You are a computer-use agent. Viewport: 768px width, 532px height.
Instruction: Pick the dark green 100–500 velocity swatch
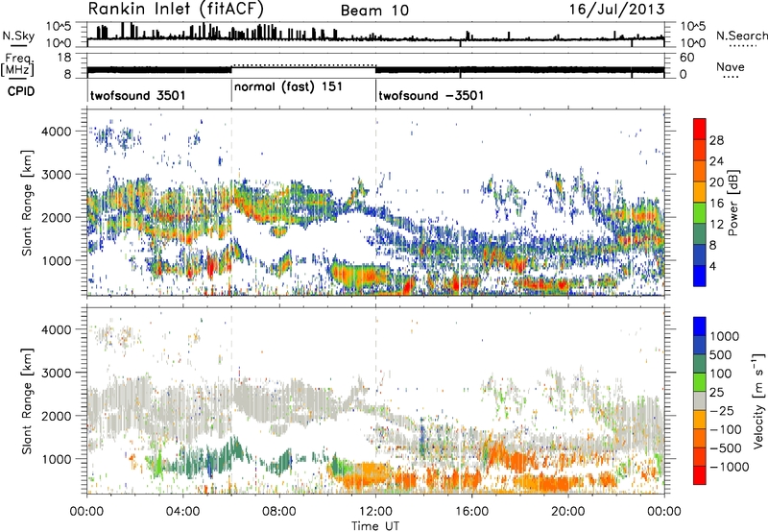pyautogui.click(x=700, y=364)
